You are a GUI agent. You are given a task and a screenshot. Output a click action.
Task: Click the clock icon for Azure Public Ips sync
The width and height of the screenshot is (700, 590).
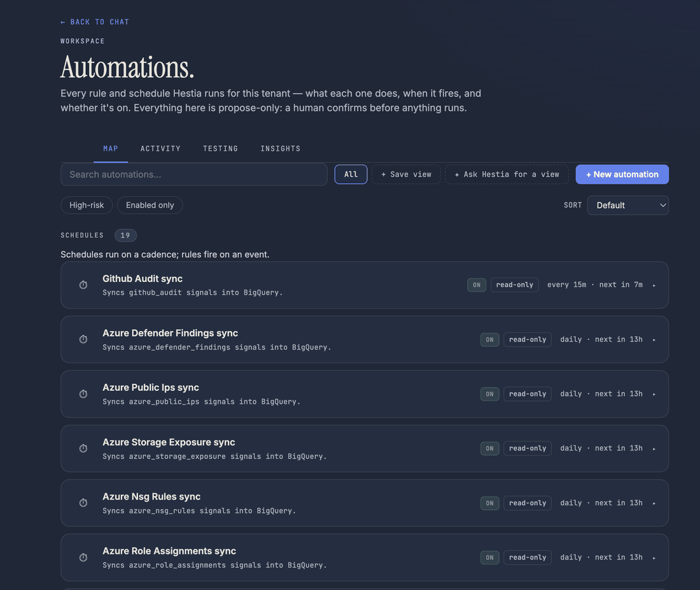click(83, 394)
